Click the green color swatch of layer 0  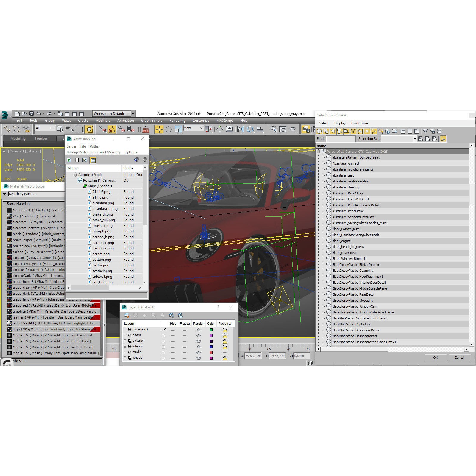[211, 330]
